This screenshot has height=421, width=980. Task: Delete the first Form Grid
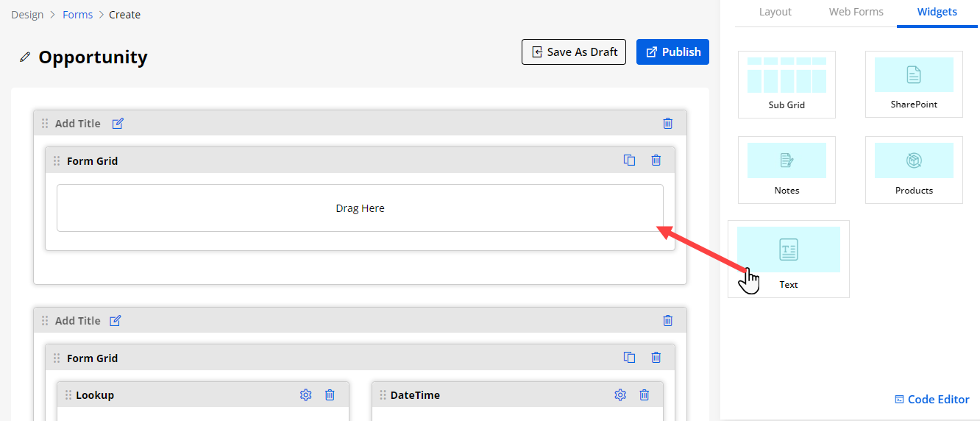656,160
